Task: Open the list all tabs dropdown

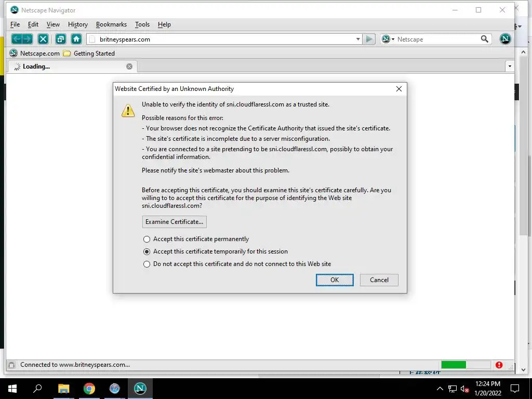Action: 510,66
